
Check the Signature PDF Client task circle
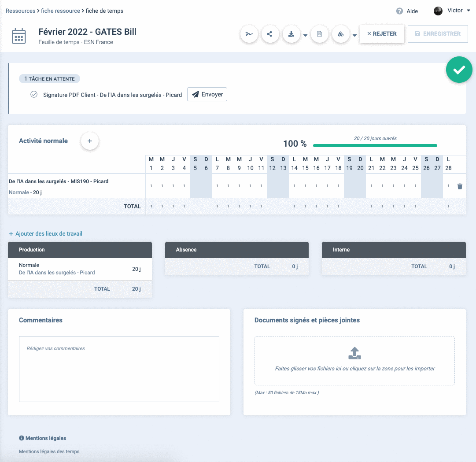(x=34, y=94)
